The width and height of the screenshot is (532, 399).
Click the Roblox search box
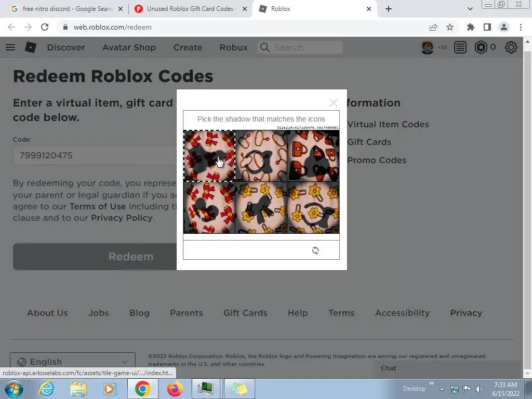300,47
